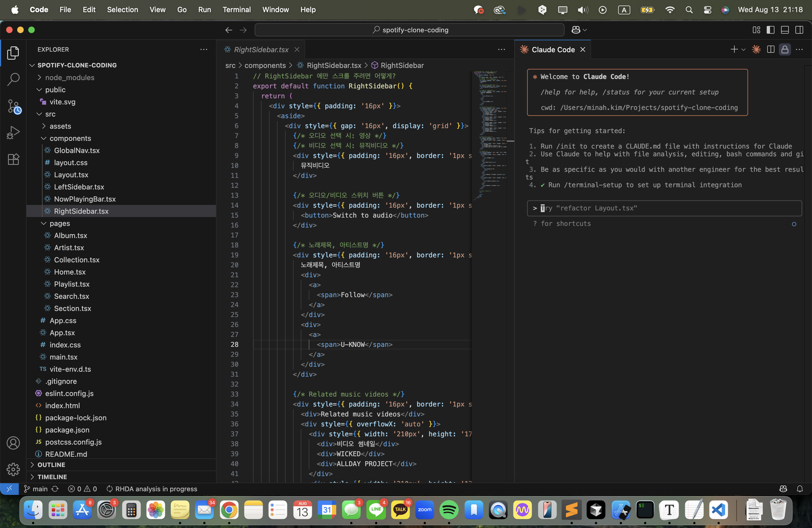Click the Claude Code spark icon in the panel toolbar
812x528 pixels.
tap(756, 49)
